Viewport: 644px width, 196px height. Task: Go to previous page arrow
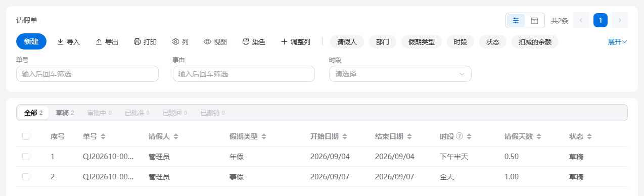tap(581, 20)
